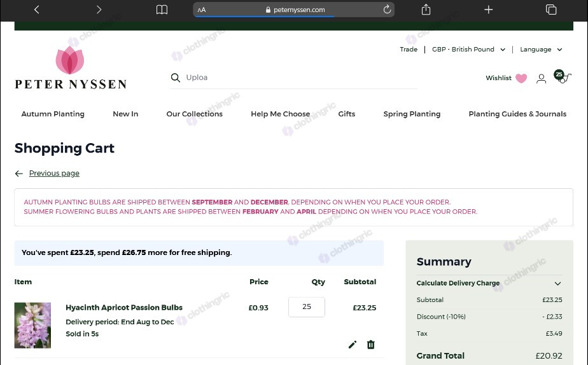588x365 pixels.
Task: Open the Help Me Choose menu
Action: pos(280,114)
